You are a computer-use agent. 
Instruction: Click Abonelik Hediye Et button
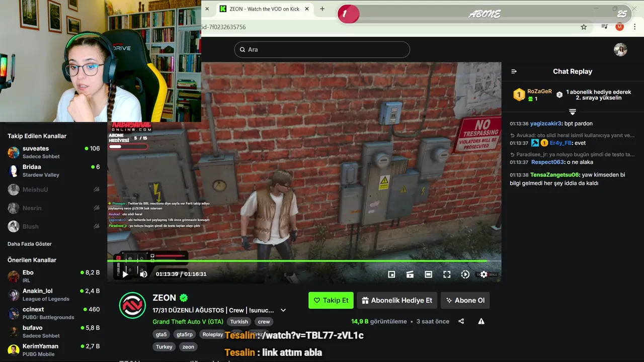click(x=397, y=300)
